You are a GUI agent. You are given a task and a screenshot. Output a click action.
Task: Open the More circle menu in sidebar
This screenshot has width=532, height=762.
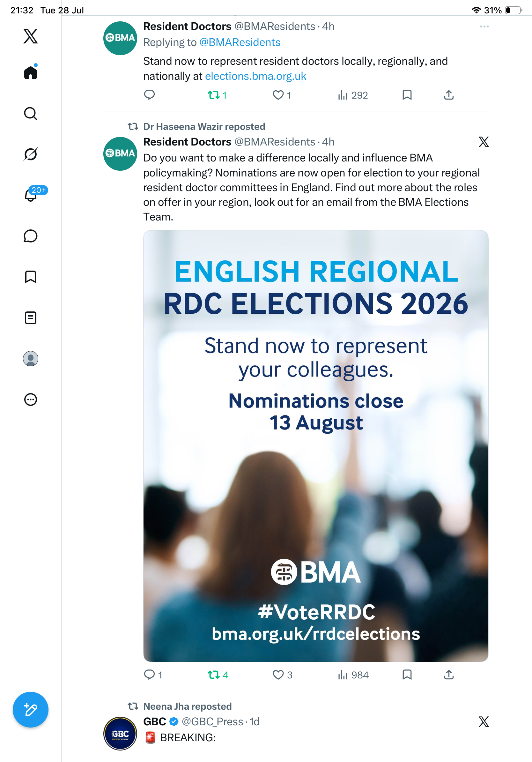pos(31,399)
